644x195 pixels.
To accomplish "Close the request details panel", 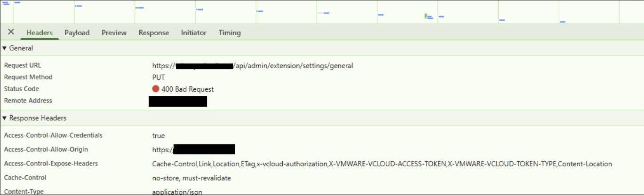I will pos(11,32).
